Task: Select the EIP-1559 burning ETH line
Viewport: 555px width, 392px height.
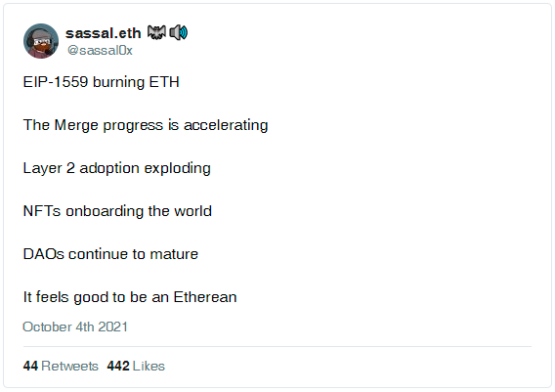Action: pyautogui.click(x=102, y=82)
